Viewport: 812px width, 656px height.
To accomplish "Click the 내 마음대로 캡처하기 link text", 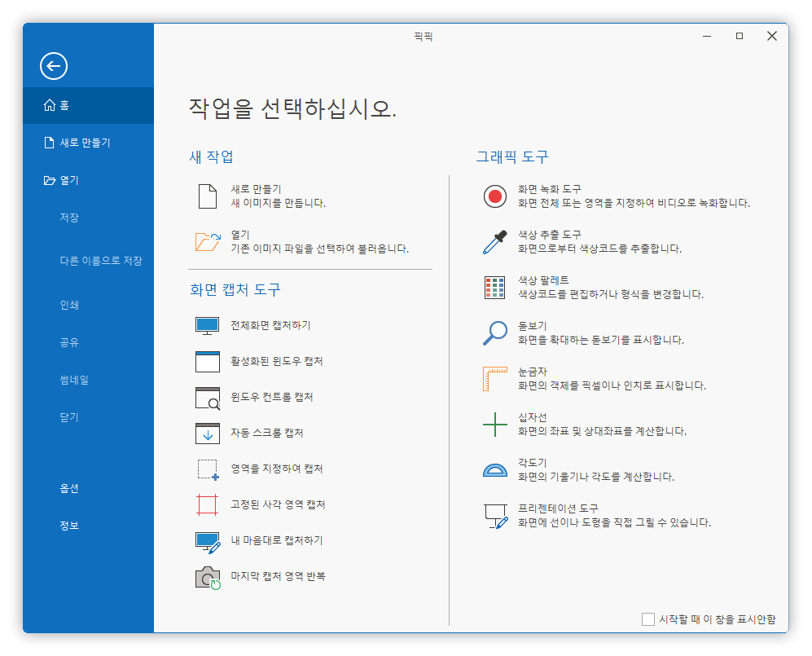I will 277,540.
